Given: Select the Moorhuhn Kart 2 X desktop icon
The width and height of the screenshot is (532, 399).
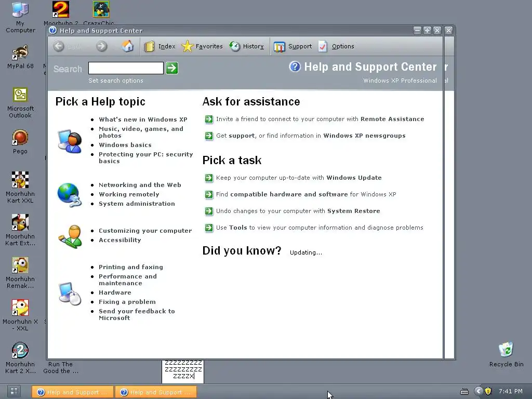Looking at the screenshot, I should pyautogui.click(x=20, y=358).
